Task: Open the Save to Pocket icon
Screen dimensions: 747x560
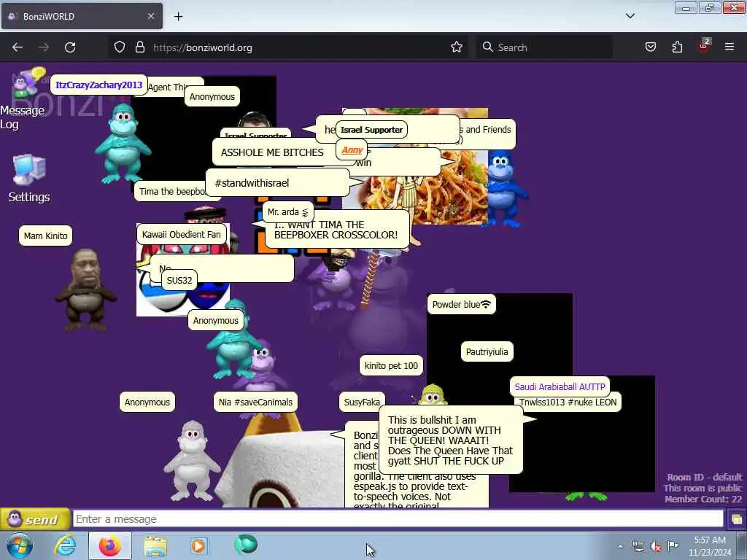Action: point(651,47)
